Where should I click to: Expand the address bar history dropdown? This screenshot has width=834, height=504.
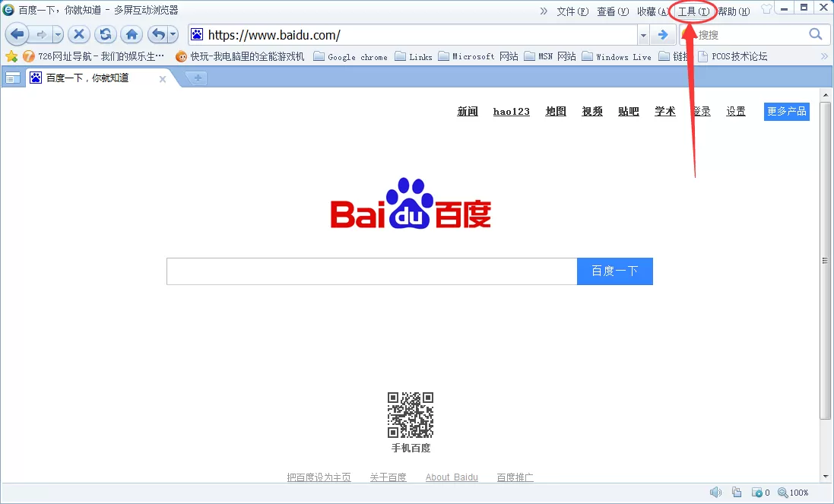pos(644,35)
